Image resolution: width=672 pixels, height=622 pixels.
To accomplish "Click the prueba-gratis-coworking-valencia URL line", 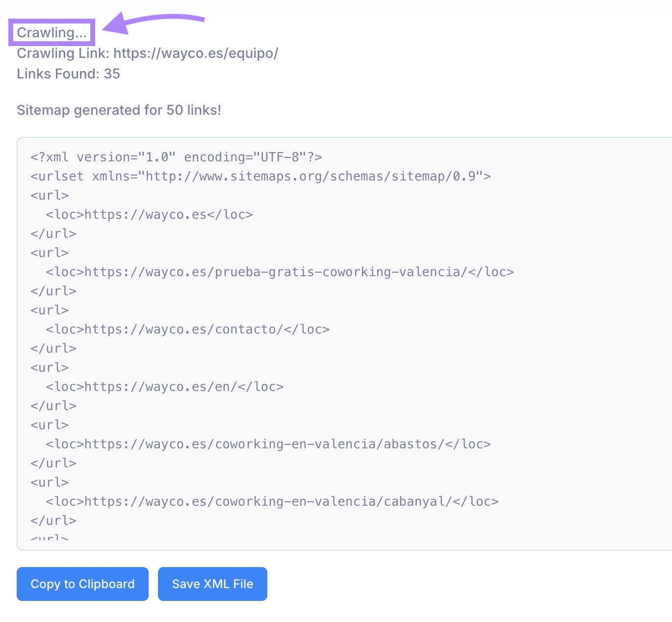I will pos(280,271).
